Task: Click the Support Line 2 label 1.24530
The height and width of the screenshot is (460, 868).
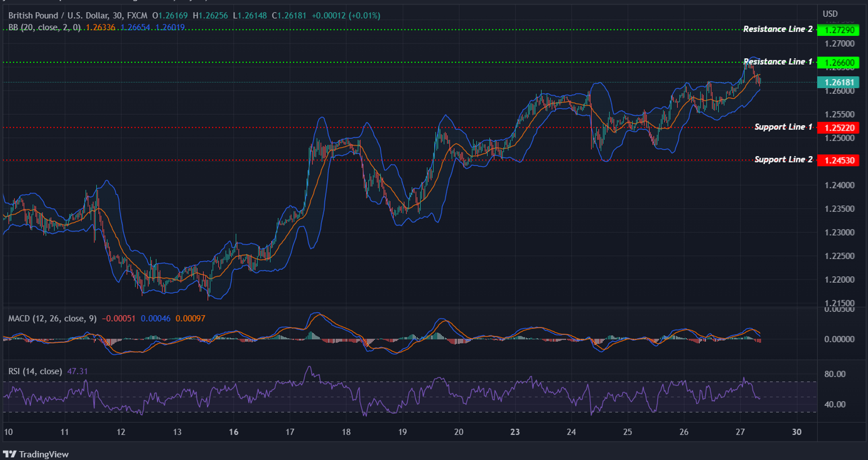Action: 838,160
